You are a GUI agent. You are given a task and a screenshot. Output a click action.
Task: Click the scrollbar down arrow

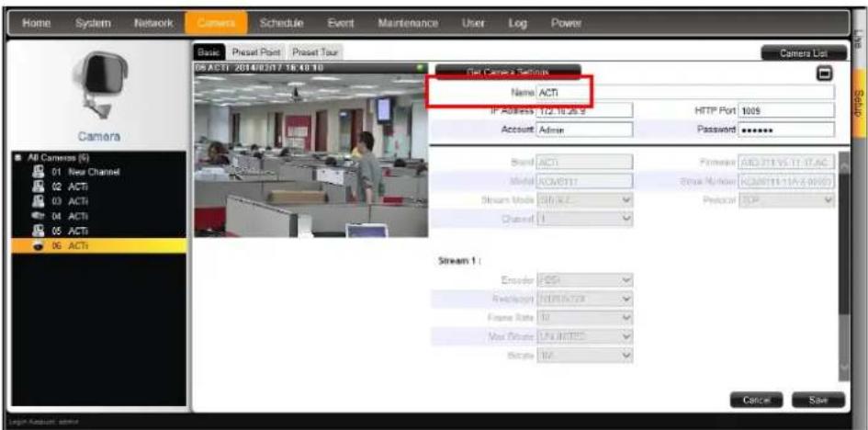pos(843,369)
